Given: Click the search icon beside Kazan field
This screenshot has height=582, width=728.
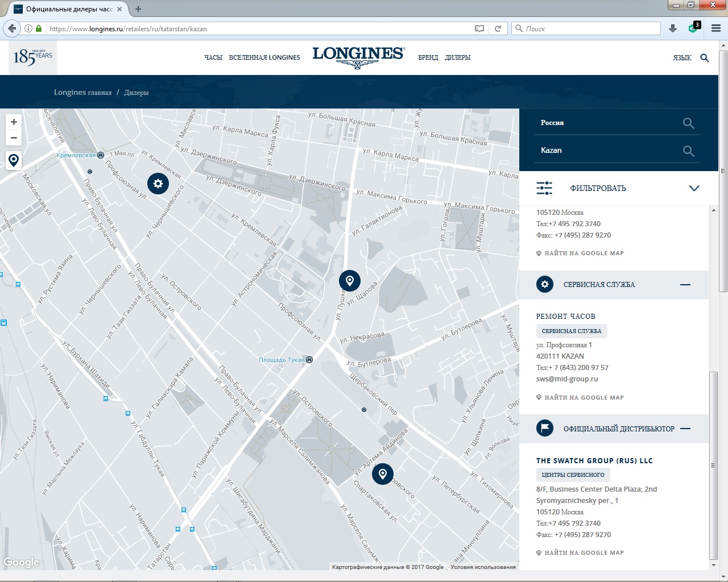Looking at the screenshot, I should pos(688,151).
